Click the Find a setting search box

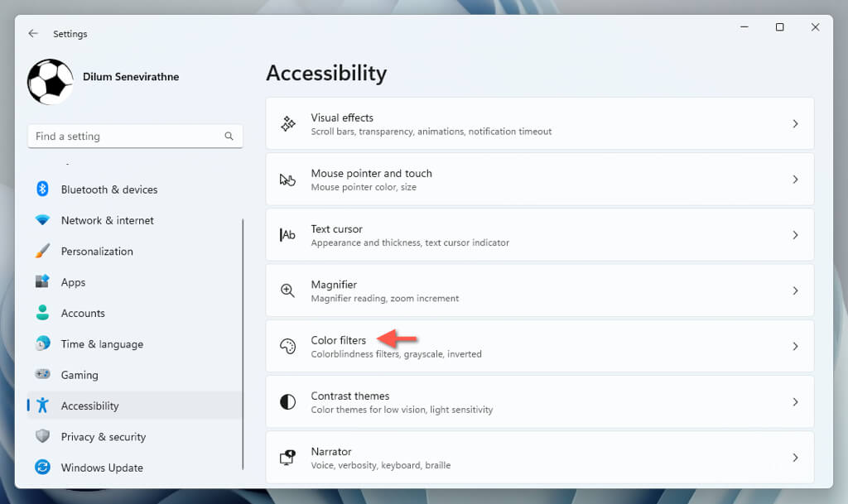coord(127,137)
